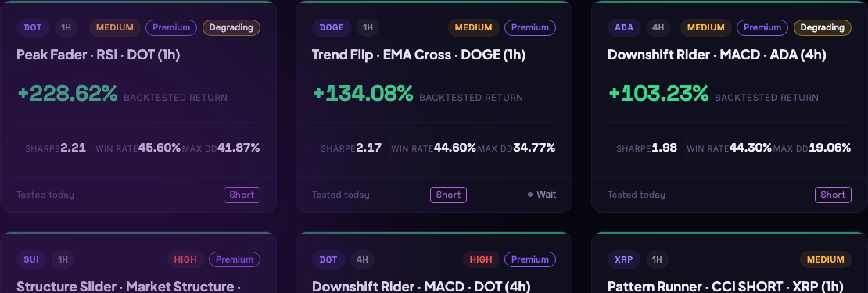Select the HIGH risk tag on SUI card
Viewport: 868px width, 293px height.
point(185,259)
